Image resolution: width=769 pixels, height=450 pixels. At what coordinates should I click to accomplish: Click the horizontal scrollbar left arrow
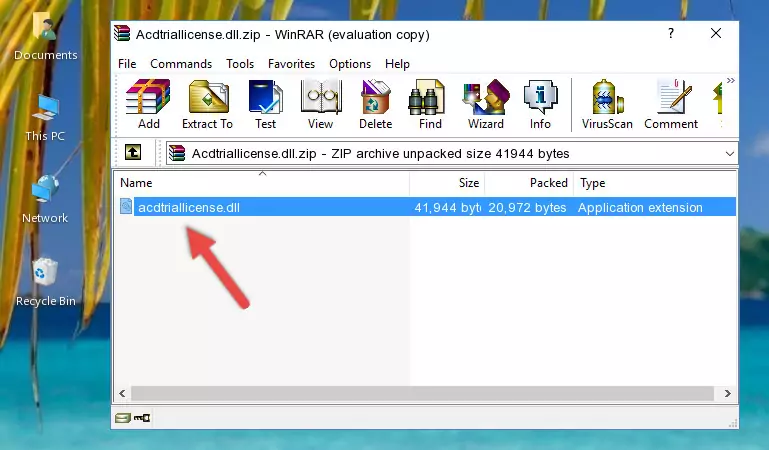(122, 394)
